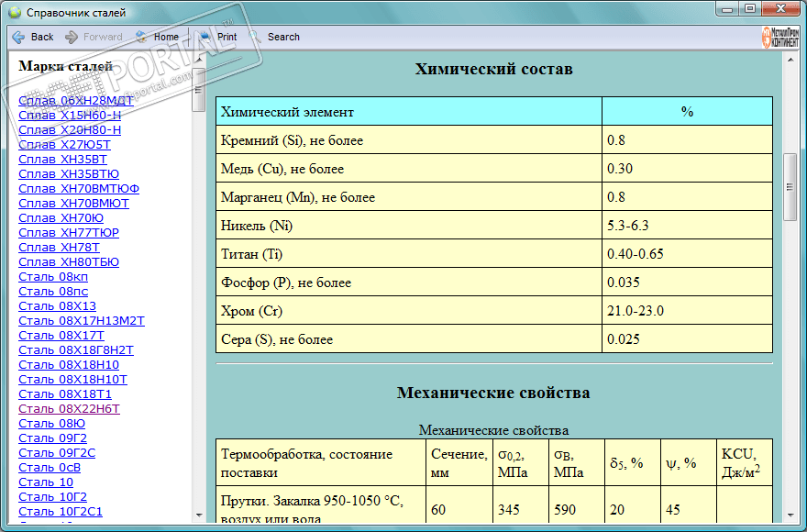Click the Print label in the toolbar
This screenshot has width=807, height=532.
(227, 37)
